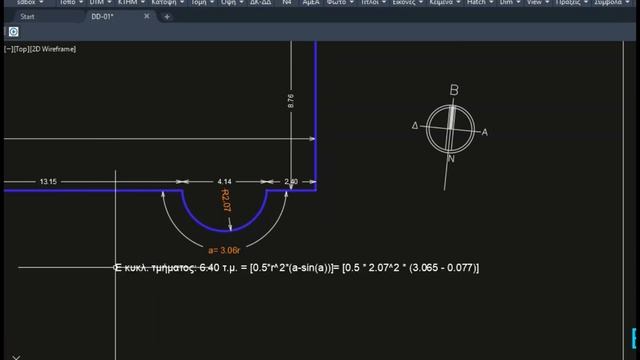Select the vertical 8.76 dimension text

click(x=291, y=101)
